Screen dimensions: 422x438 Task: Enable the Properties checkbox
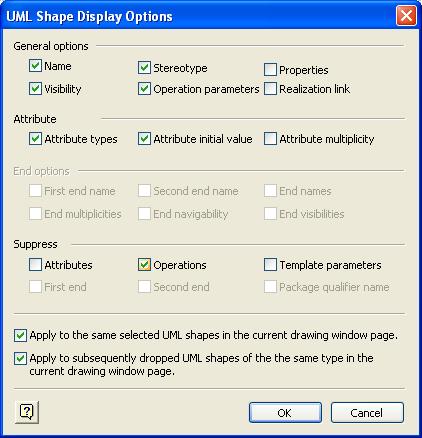tap(270, 70)
